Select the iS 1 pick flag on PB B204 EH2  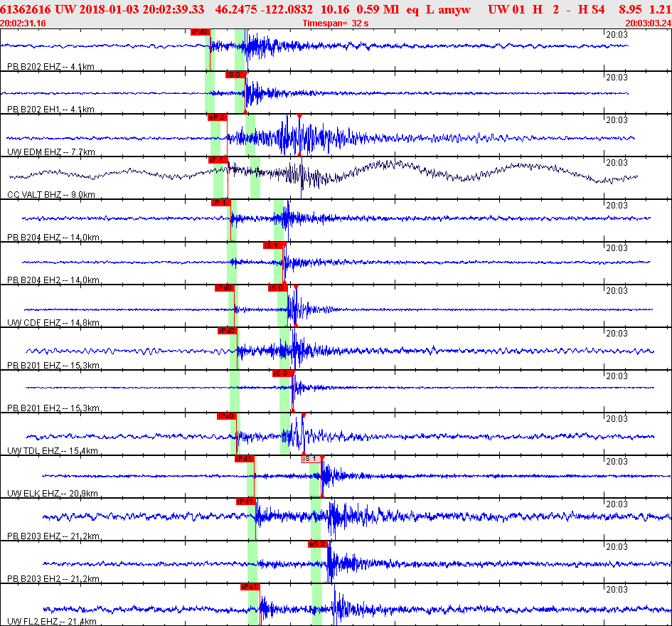(x=273, y=245)
